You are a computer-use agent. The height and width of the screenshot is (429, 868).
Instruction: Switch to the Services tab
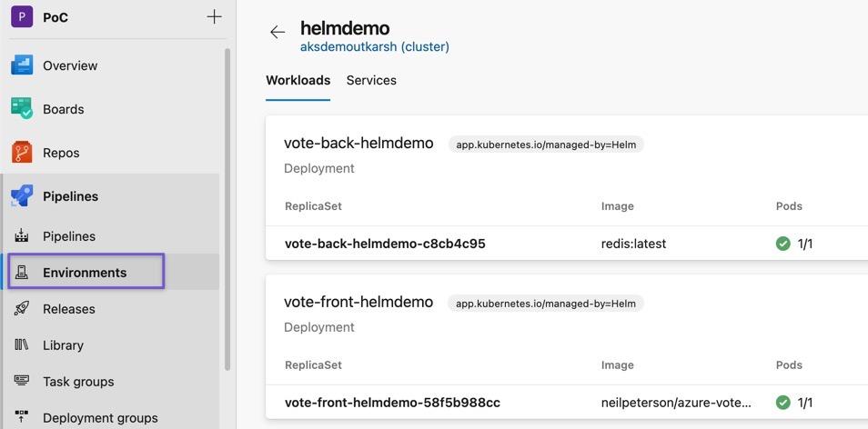click(x=371, y=80)
